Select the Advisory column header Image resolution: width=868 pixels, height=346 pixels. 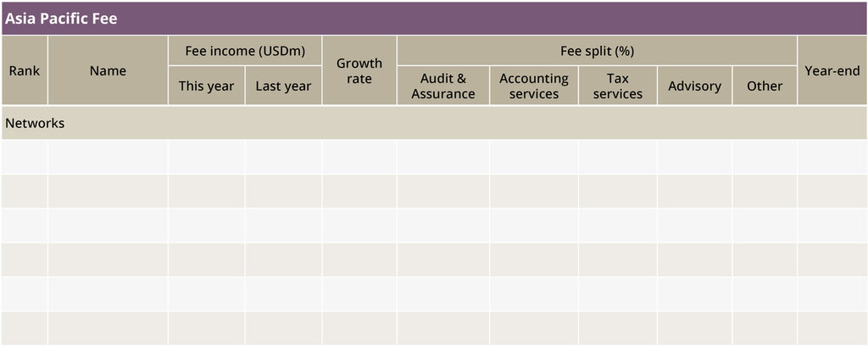(x=694, y=86)
